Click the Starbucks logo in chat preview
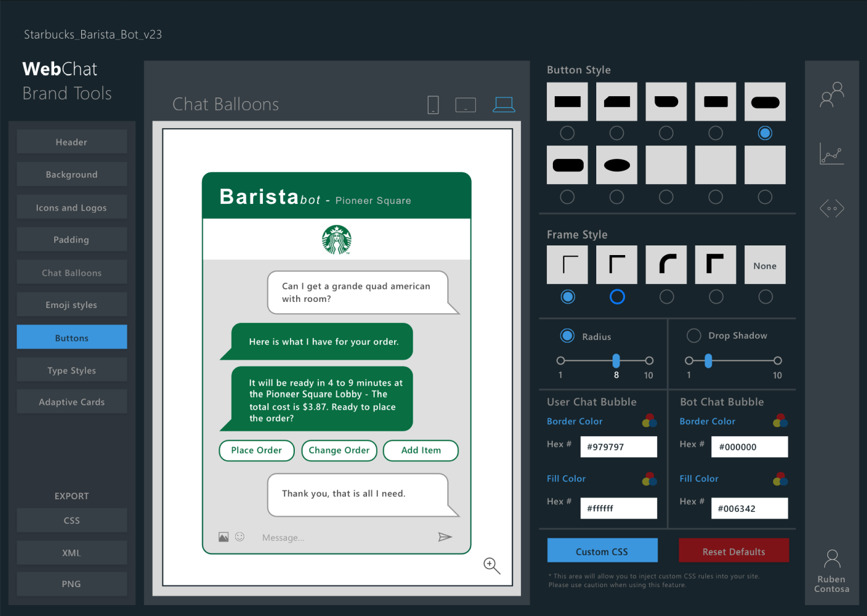 click(x=337, y=239)
